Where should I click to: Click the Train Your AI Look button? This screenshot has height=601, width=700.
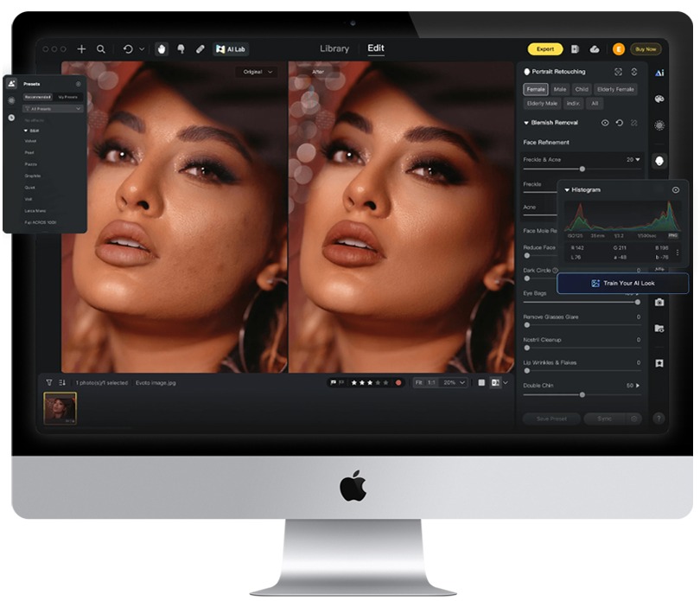pyautogui.click(x=623, y=284)
